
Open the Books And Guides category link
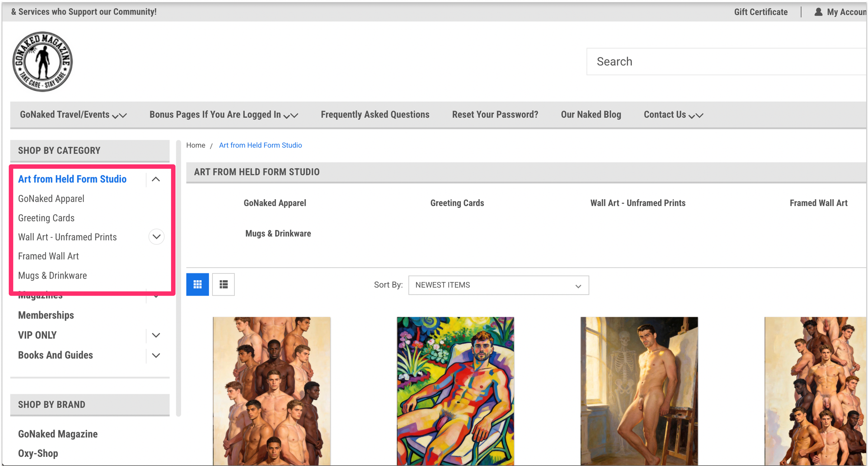click(x=56, y=355)
